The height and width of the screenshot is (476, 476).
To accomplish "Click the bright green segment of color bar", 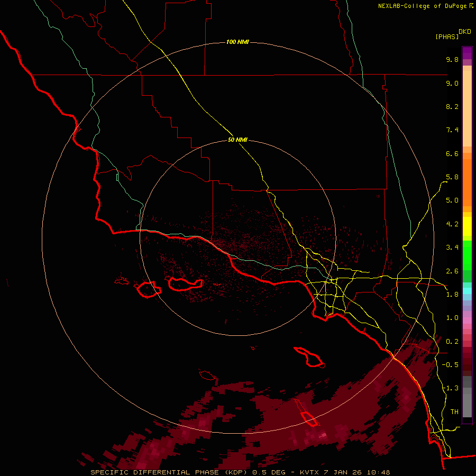I will point(467,255).
